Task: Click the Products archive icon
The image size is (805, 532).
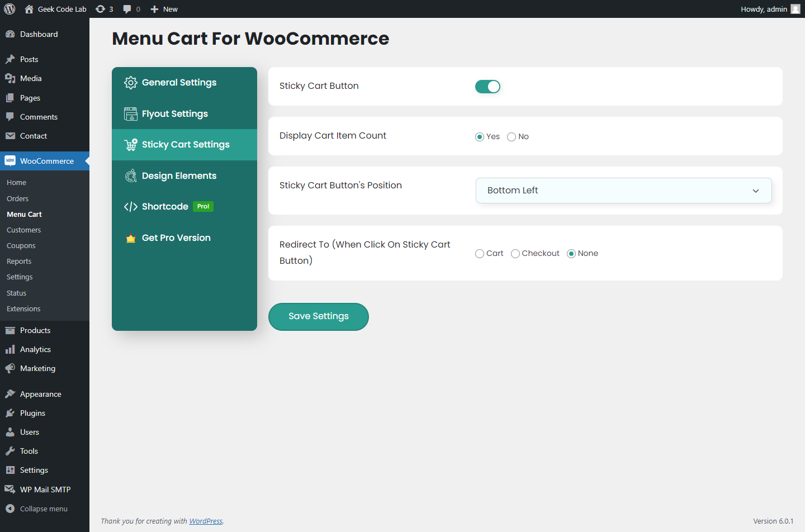Action: [x=10, y=330]
